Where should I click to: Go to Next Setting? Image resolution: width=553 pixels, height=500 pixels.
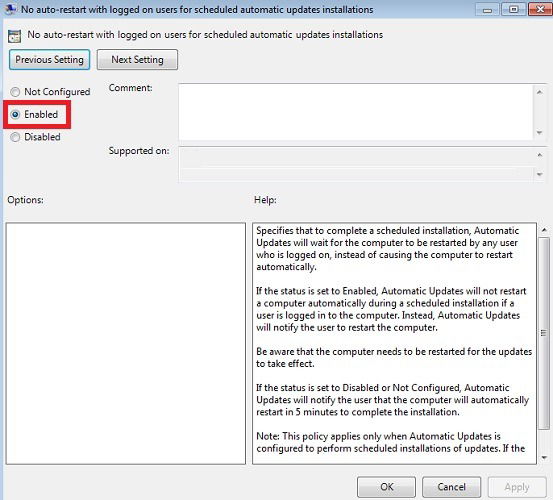(x=137, y=60)
